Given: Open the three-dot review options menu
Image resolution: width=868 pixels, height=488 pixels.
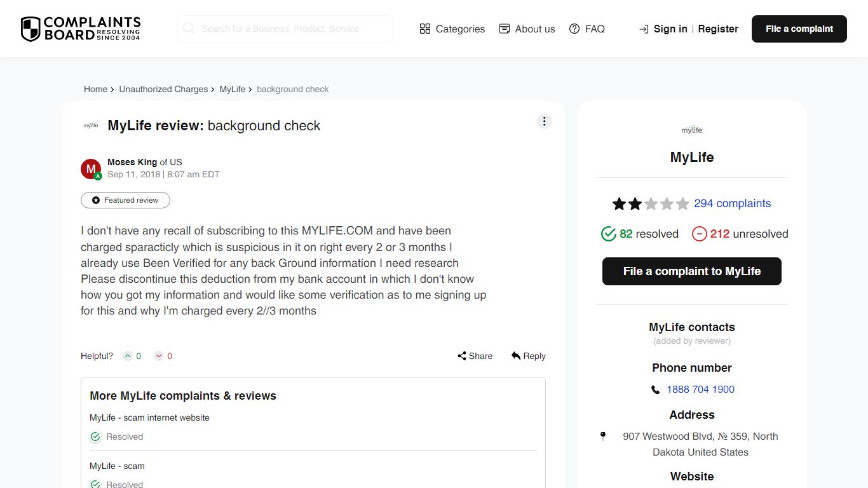Looking at the screenshot, I should [545, 121].
